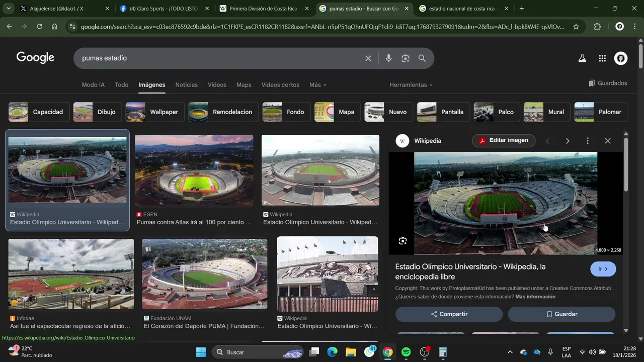Viewport: 644px width, 362px height.
Task: Open the Infobae stadium image result
Action: click(71, 274)
